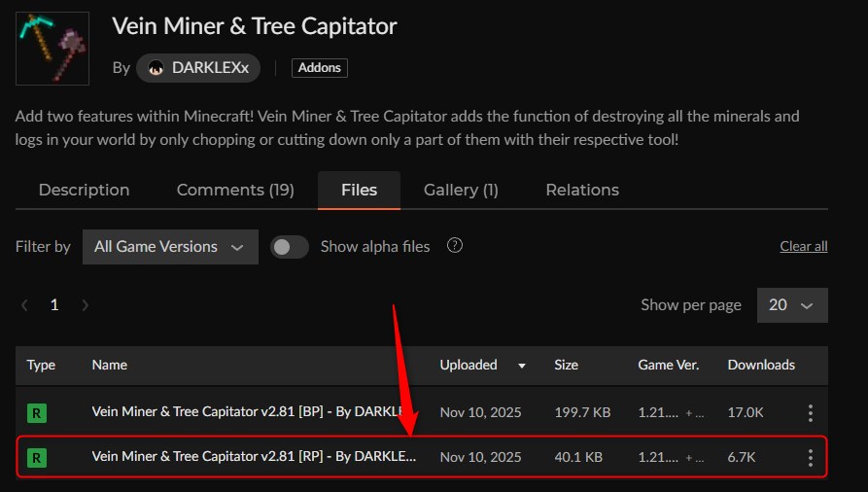Click the Type column header

pos(41,366)
